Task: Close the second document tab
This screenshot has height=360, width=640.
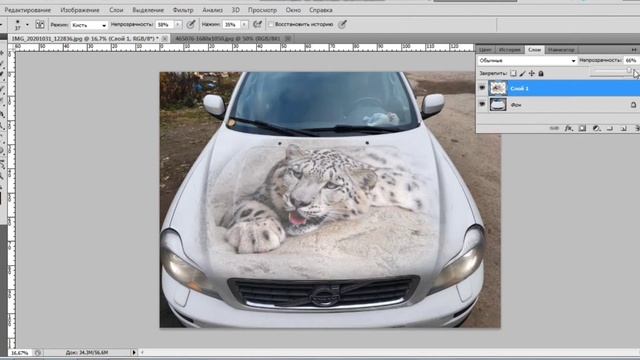Action: tap(288, 38)
